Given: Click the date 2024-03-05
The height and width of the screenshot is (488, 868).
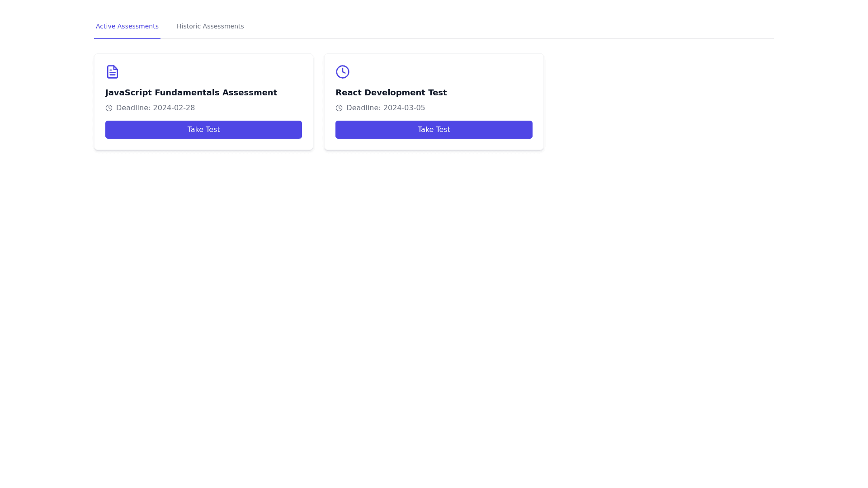Looking at the screenshot, I should 404,108.
